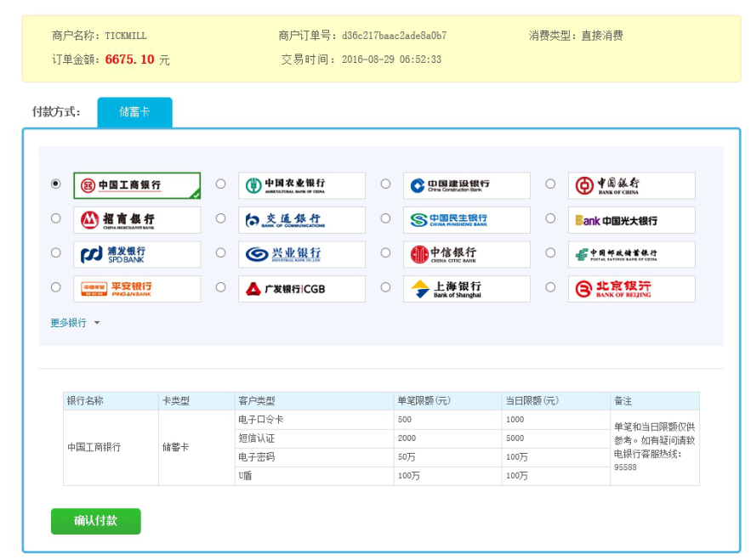Click the green 确认付款 button
751x560 pixels.
coord(96,521)
